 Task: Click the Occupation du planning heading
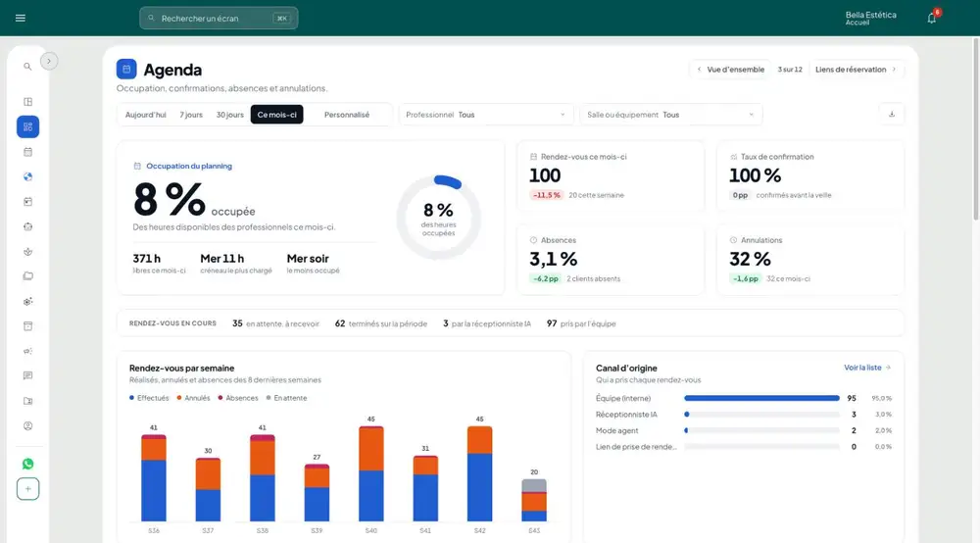pyautogui.click(x=189, y=167)
